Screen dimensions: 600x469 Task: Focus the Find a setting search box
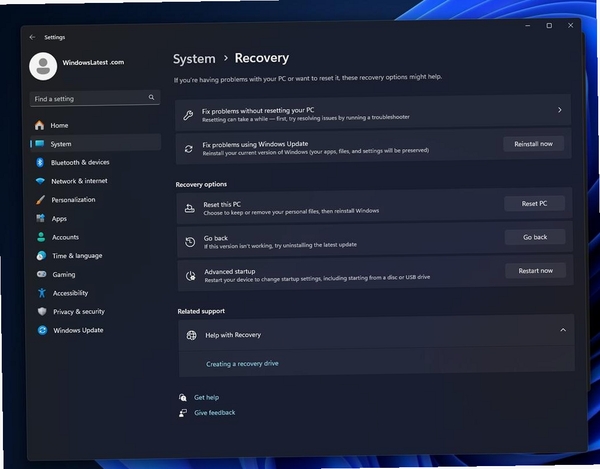click(x=95, y=98)
